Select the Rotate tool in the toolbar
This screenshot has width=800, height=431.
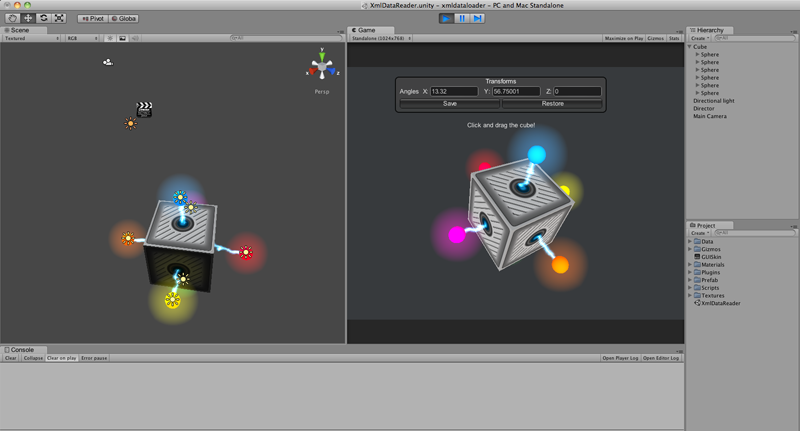pos(44,18)
